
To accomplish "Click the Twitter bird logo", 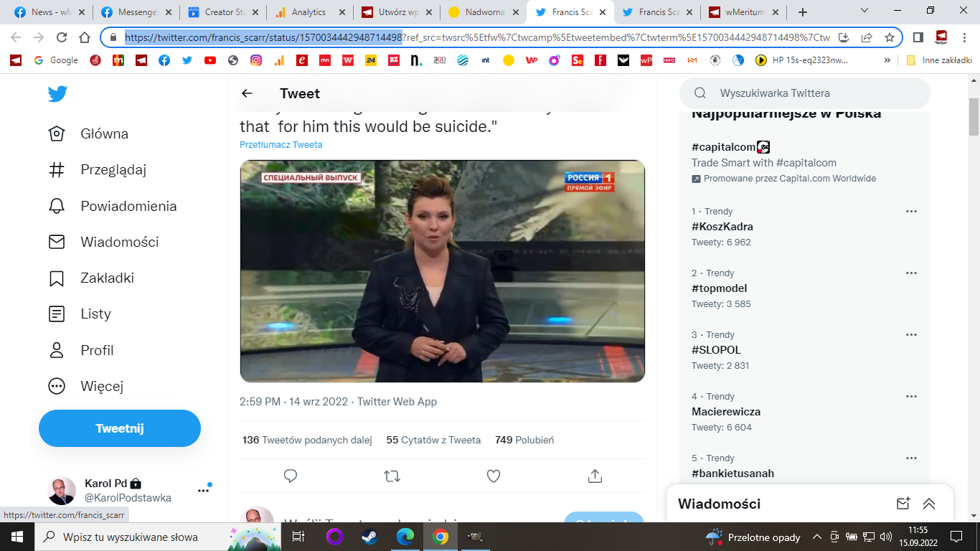I will tap(57, 94).
